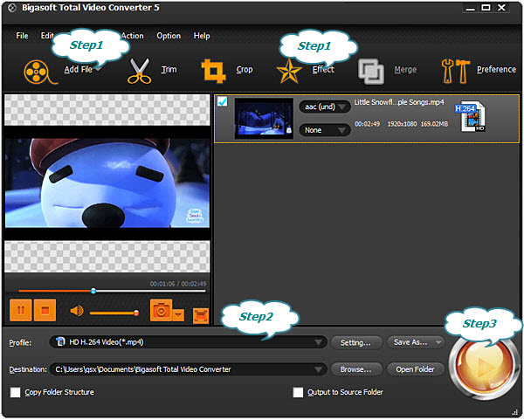Click the file name Little Snowfl...ple Songs.mp4
Screen dimensions: 524x420
399,102
